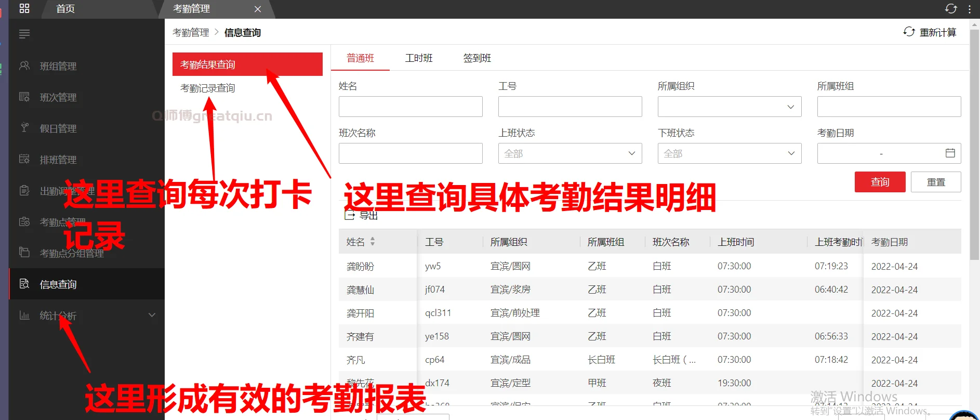The height and width of the screenshot is (420, 980).
Task: Click the grid icon beside 首页 tab
Action: click(x=24, y=8)
